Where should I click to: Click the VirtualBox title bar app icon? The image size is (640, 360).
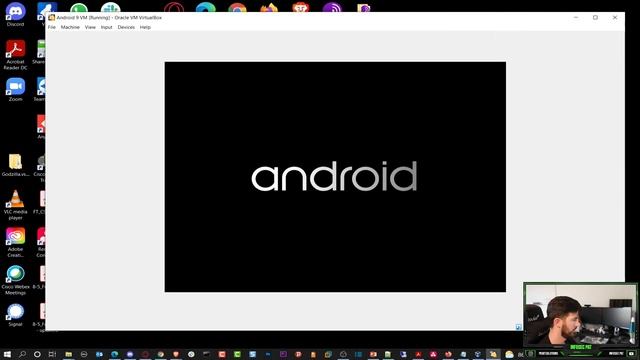[x=51, y=18]
